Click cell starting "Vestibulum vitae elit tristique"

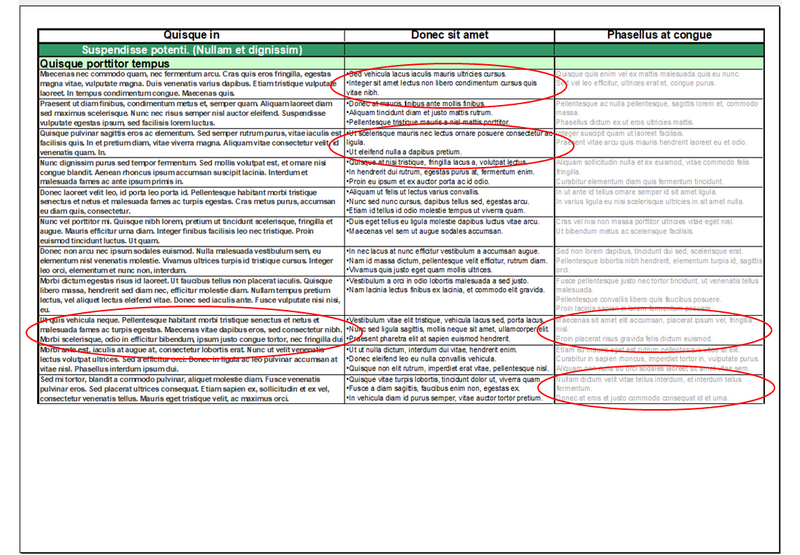pyautogui.click(x=449, y=330)
